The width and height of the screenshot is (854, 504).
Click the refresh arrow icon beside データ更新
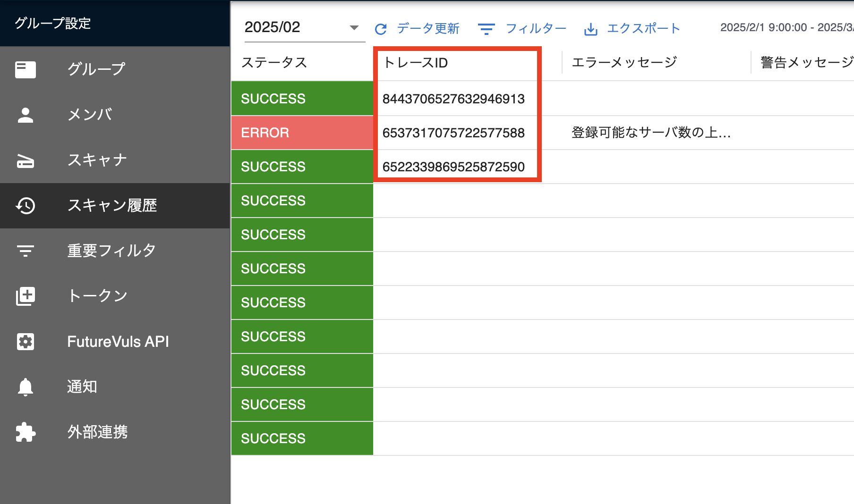[381, 29]
